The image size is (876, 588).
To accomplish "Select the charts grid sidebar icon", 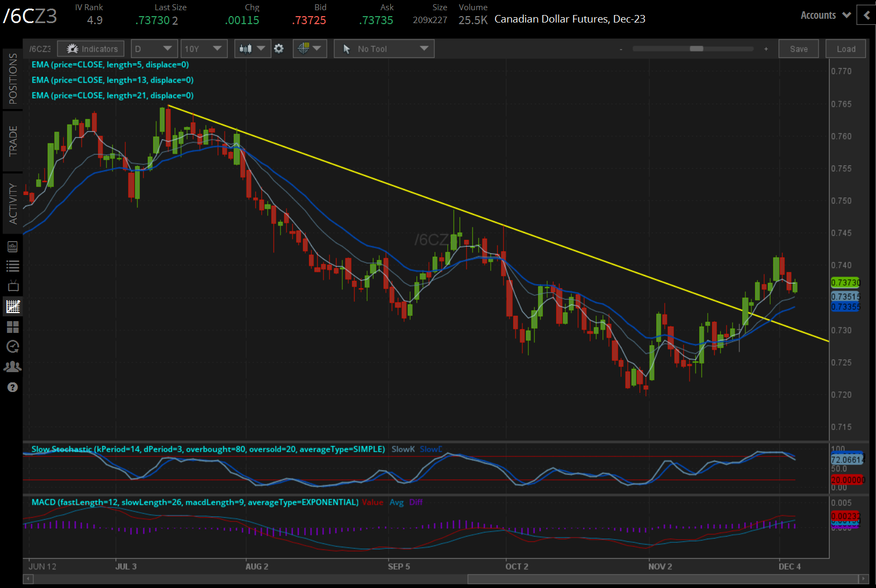I will (13, 307).
